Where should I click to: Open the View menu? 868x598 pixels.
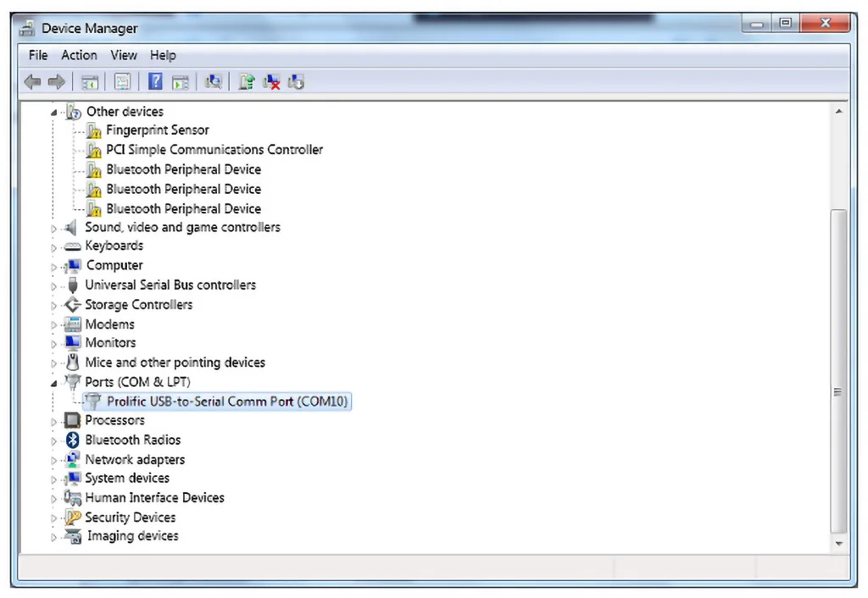123,55
